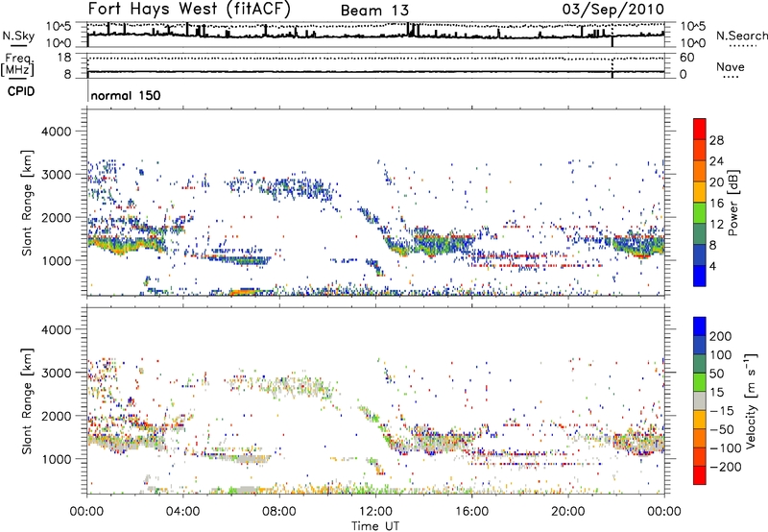
Task: Select the "04:00" time axis label
Action: (183, 512)
